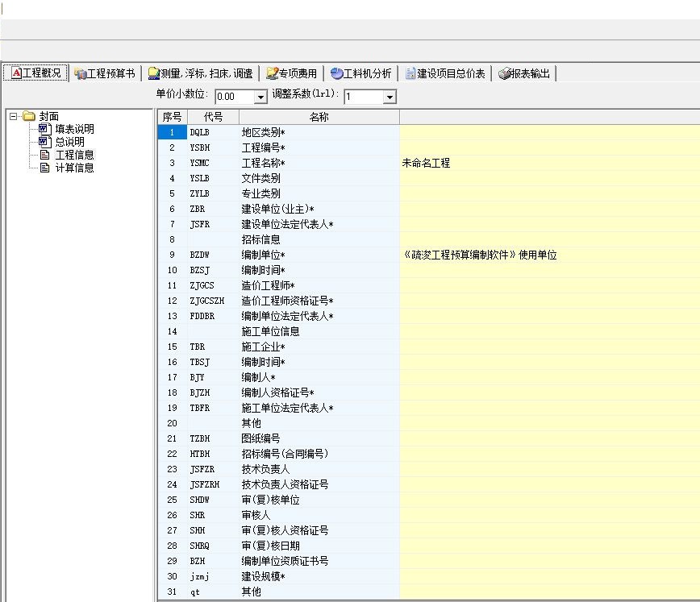Click the 调整系数 value field
This screenshot has height=602, width=700.
365,97
